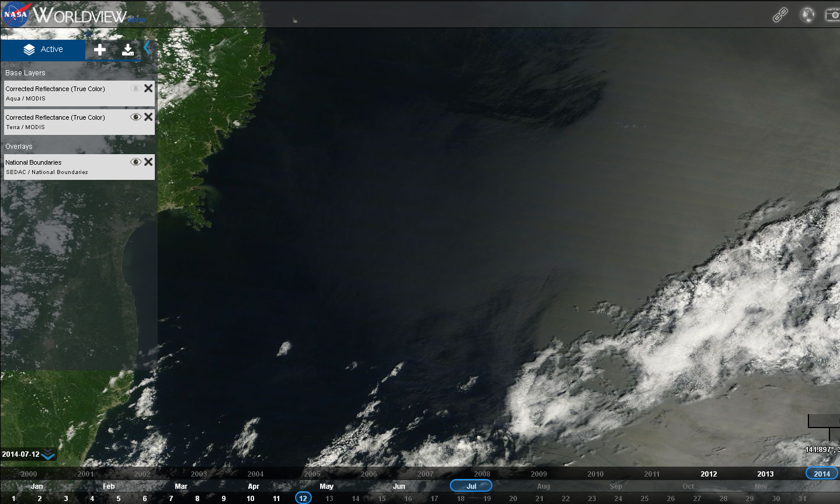Select day 12 on the timeline
This screenshot has width=840, height=504.
(x=303, y=498)
